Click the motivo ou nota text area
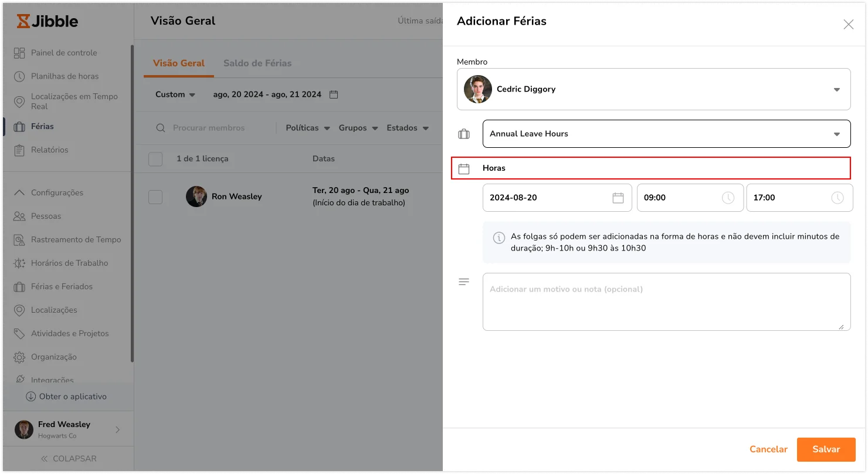This screenshot has width=868, height=474. (x=666, y=302)
